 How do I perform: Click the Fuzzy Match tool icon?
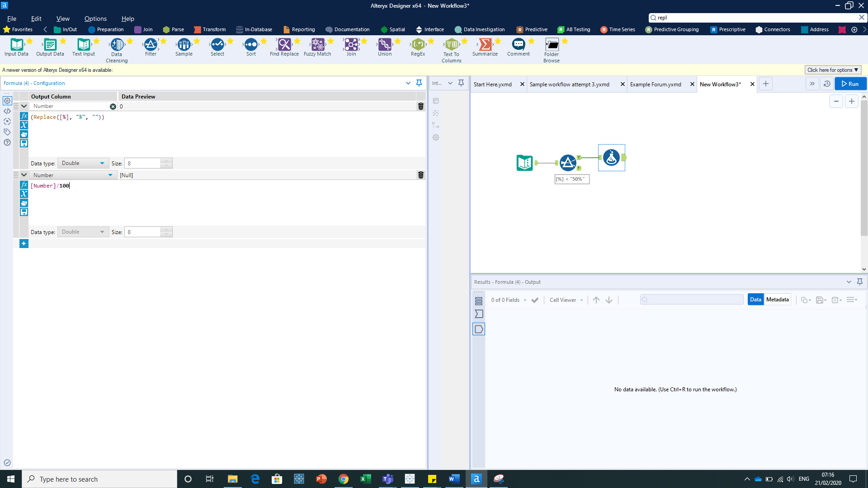tap(317, 45)
